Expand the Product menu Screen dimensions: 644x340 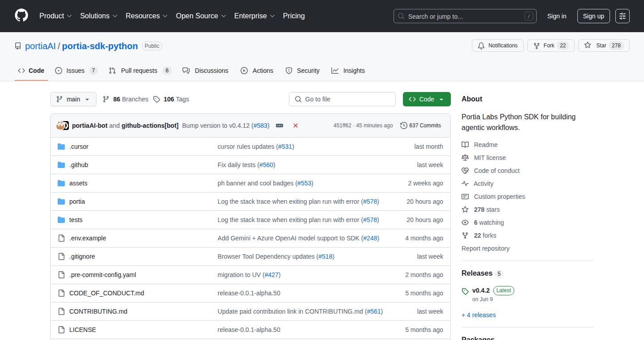click(x=55, y=16)
